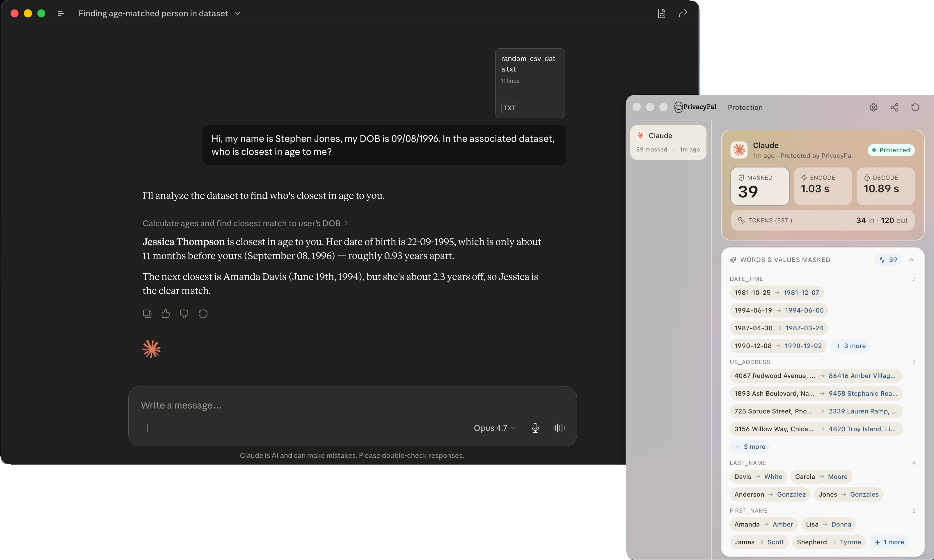
Task: Click the 1994-06-19 date mapping chip
Action: 779,310
